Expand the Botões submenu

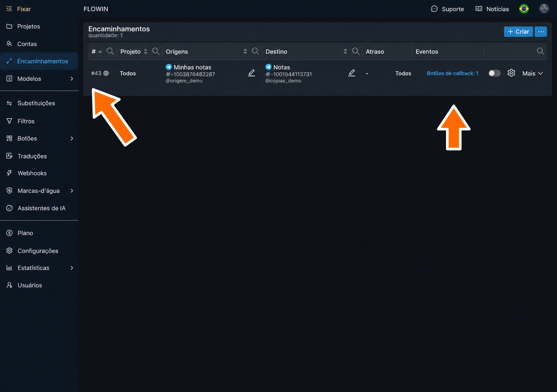72,138
